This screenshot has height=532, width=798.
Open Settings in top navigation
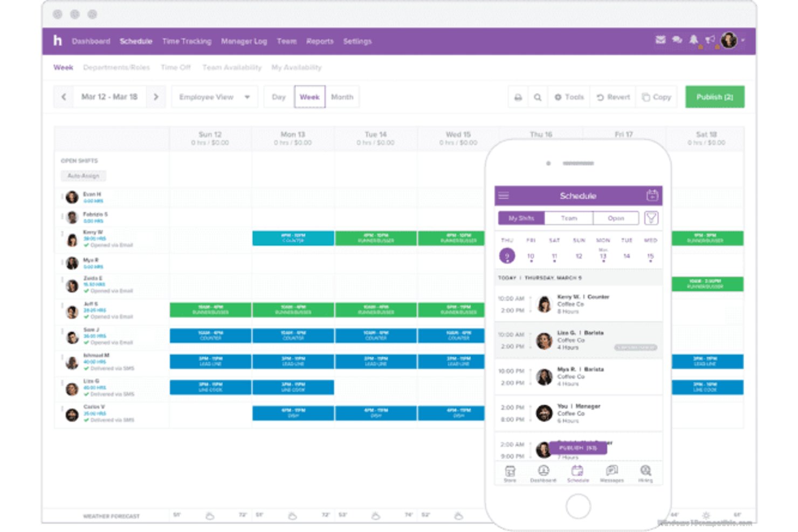357,41
